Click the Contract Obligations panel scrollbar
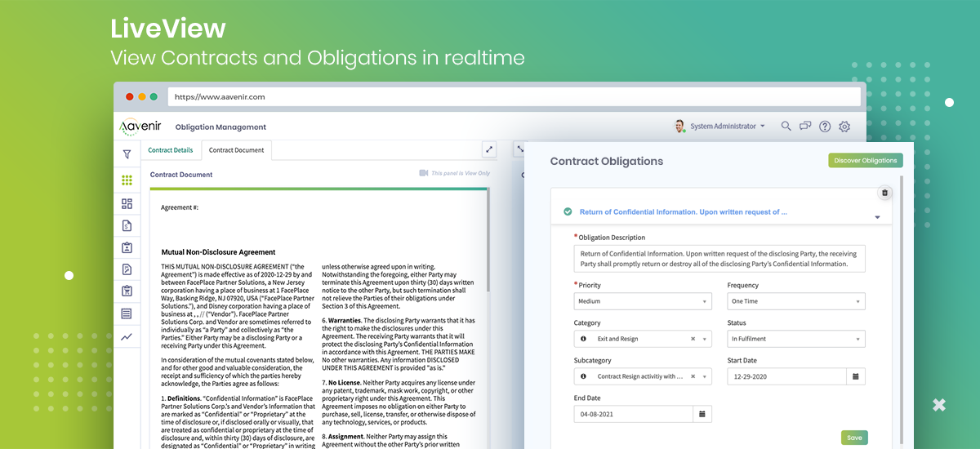Image resolution: width=980 pixels, height=449 pixels. 902,310
